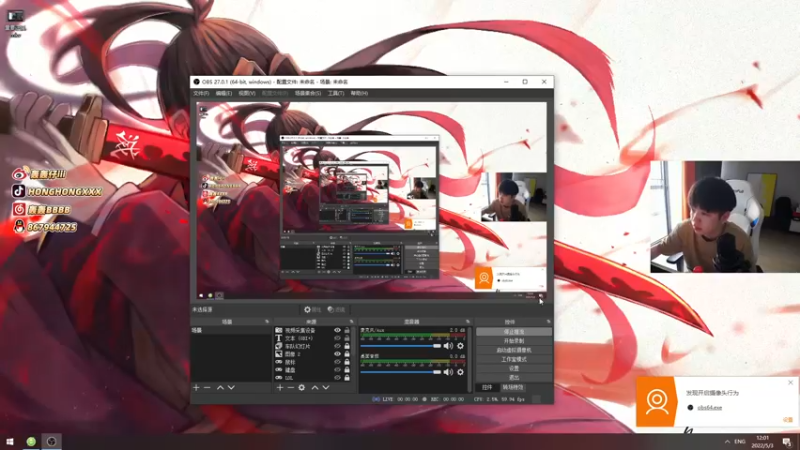The image size is (800, 450).
Task: Open the 视图(V) menu
Action: click(x=247, y=93)
